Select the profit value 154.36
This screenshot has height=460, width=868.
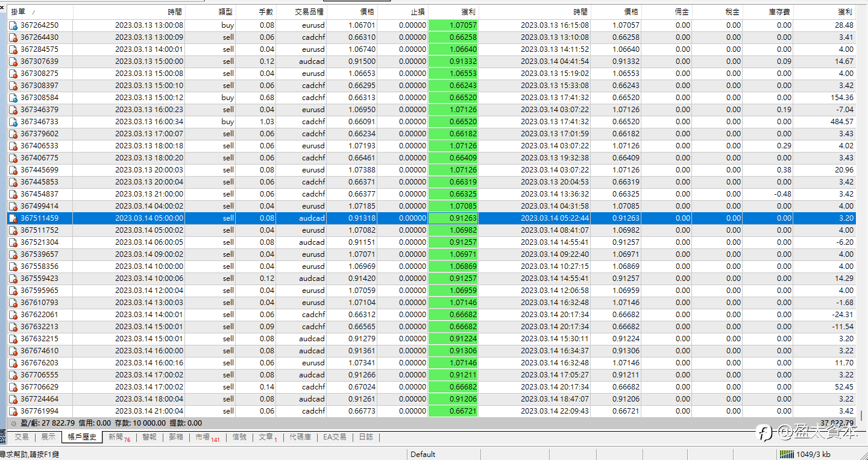tap(841, 98)
